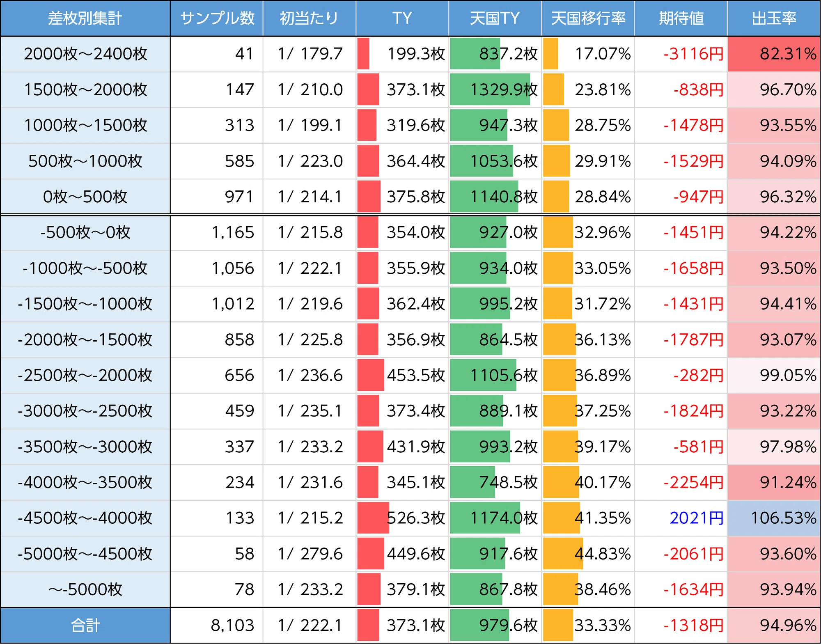The image size is (821, 644).
Task: Select the 1500枚〜2000枚 row label
Action: (x=85, y=89)
